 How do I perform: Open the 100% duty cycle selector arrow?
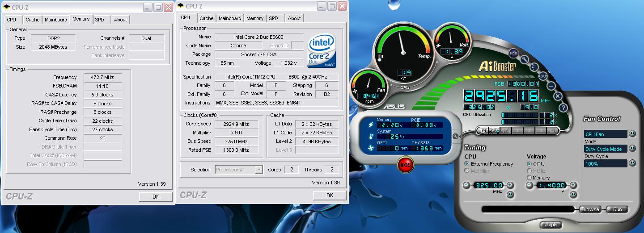click(632, 163)
